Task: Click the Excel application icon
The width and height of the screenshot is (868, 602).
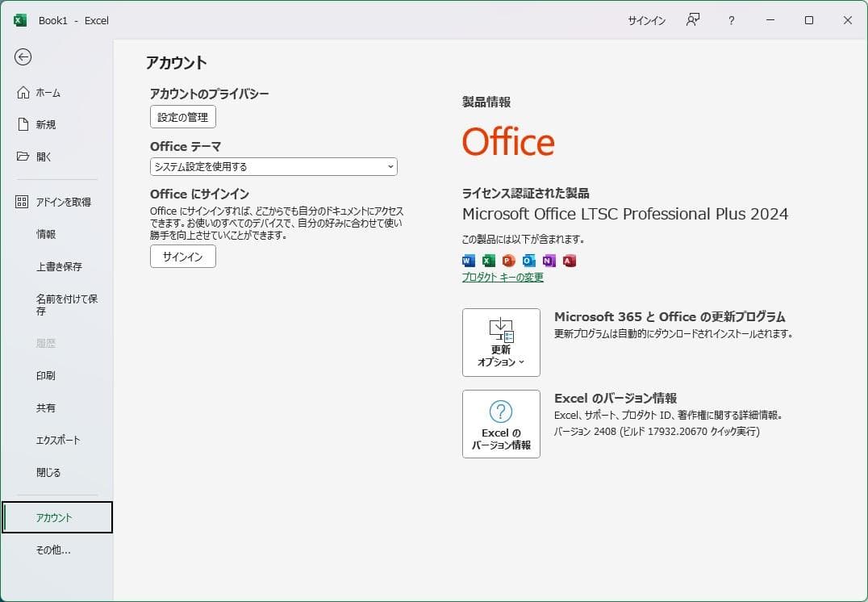Action: (488, 260)
